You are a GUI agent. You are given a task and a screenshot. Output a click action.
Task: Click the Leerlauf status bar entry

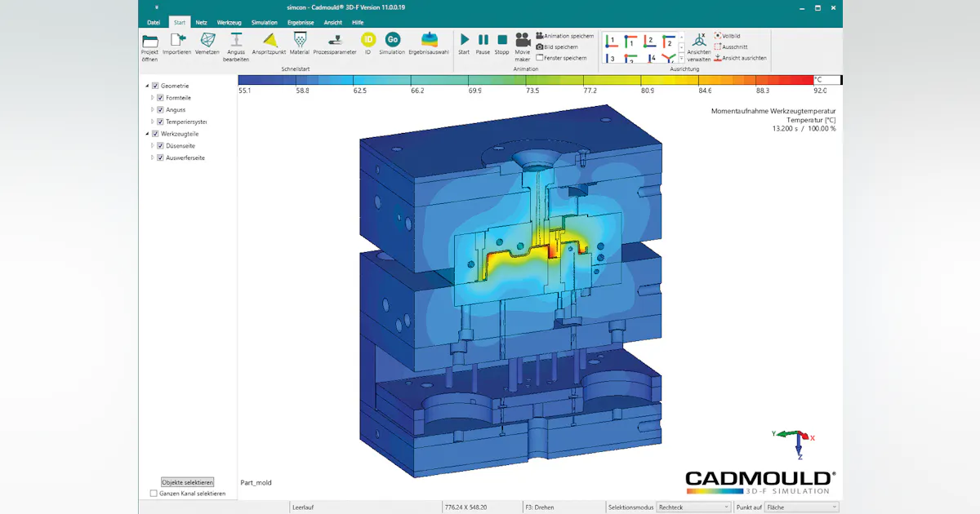tap(302, 507)
